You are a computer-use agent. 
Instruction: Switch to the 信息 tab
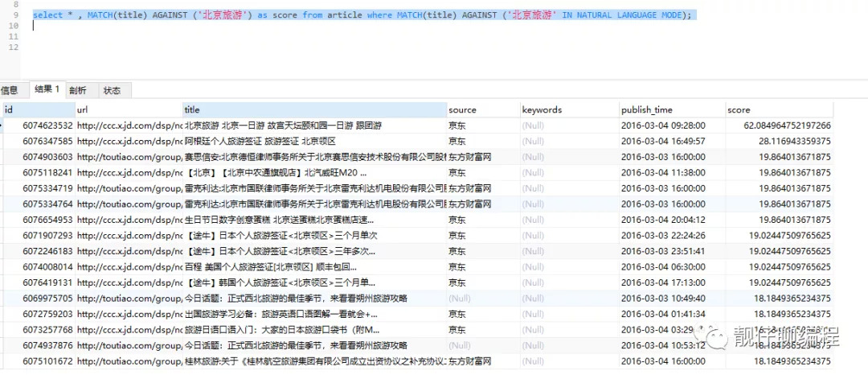pyautogui.click(x=10, y=90)
